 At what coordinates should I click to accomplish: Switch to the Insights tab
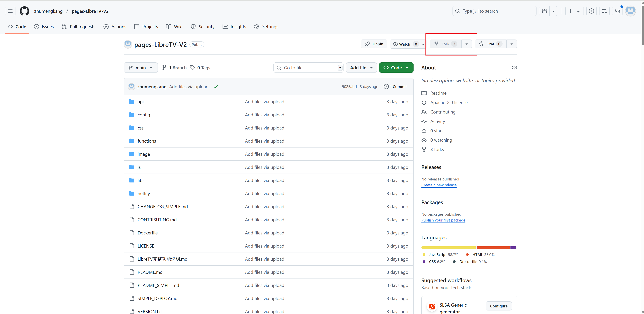(x=234, y=27)
